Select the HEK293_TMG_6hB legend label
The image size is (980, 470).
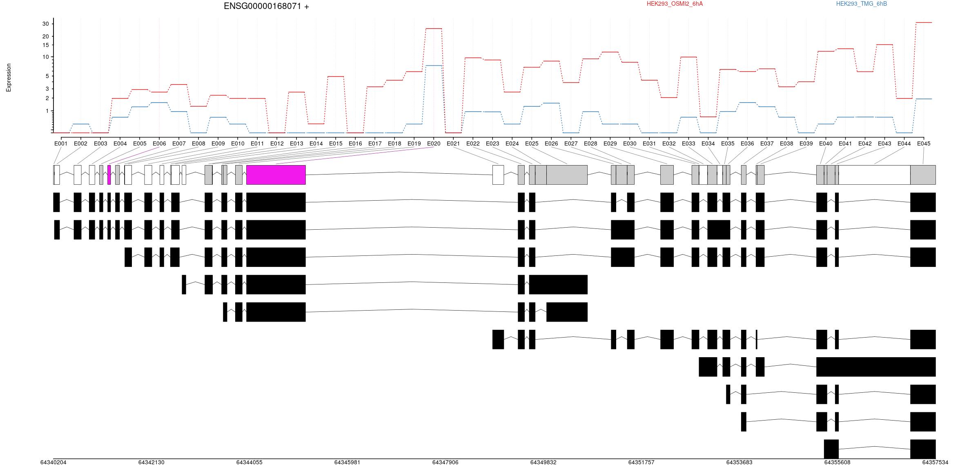(862, 4)
